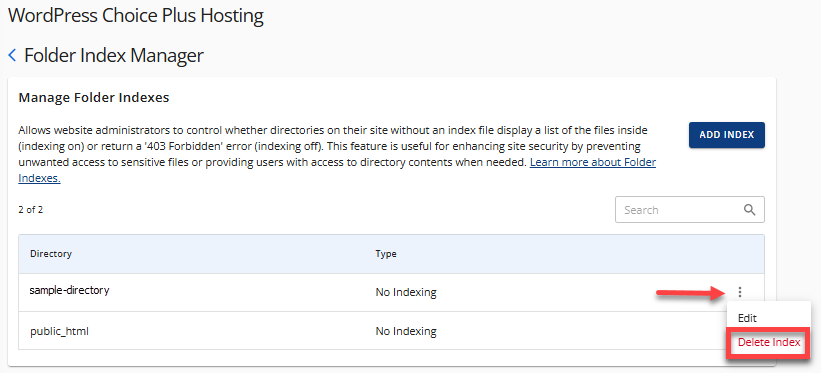Image resolution: width=821 pixels, height=373 pixels.
Task: Select the sample-directory row name
Action: click(x=70, y=290)
